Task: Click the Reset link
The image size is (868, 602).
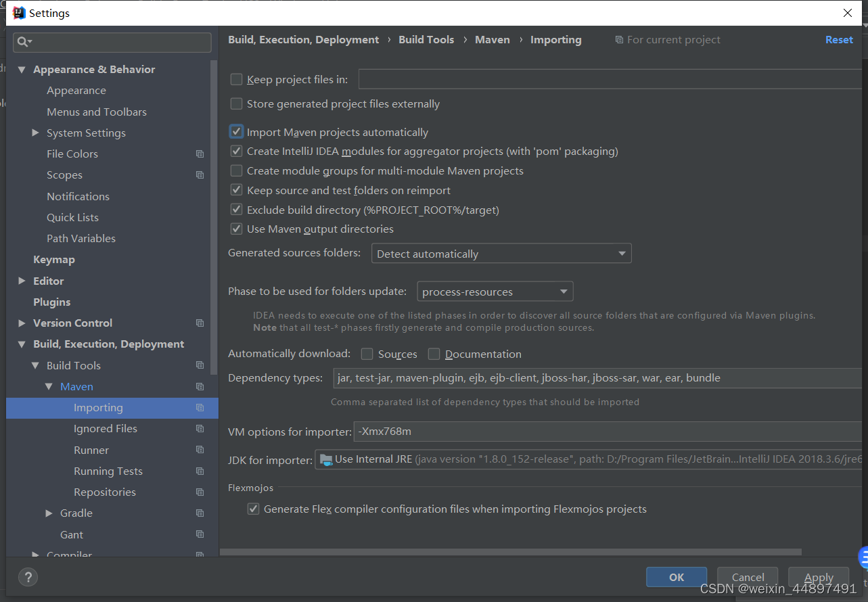Action: coord(839,40)
